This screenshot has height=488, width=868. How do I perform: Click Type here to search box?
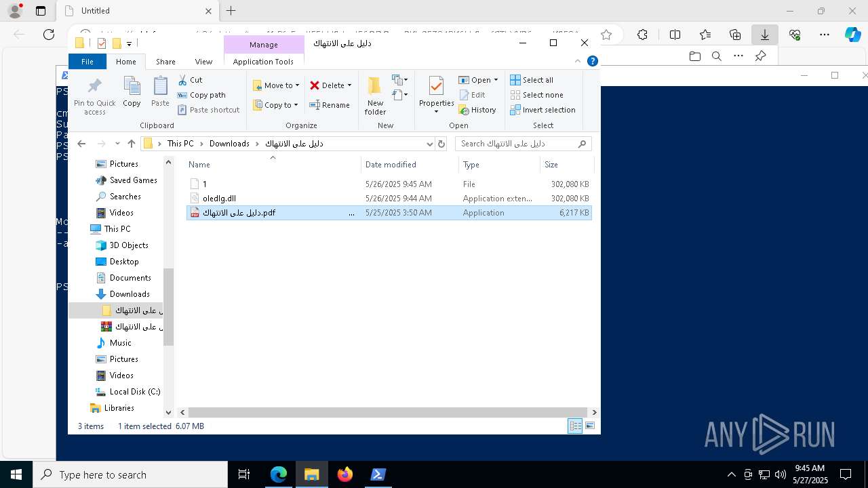pyautogui.click(x=130, y=474)
